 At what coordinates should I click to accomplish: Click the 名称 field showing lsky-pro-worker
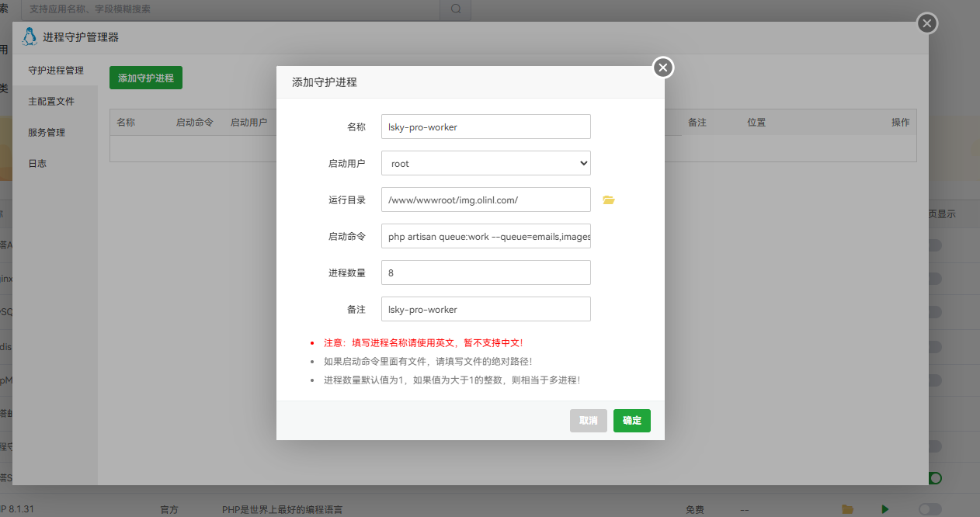[x=485, y=127]
